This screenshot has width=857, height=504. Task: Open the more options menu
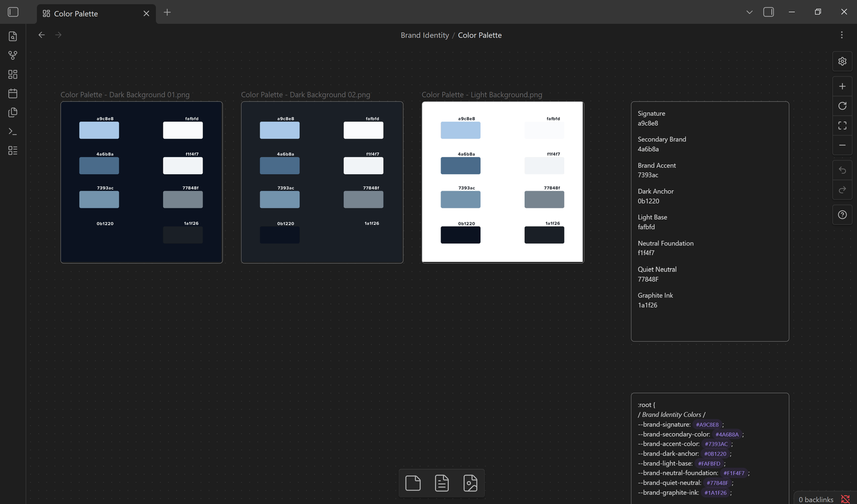click(842, 35)
